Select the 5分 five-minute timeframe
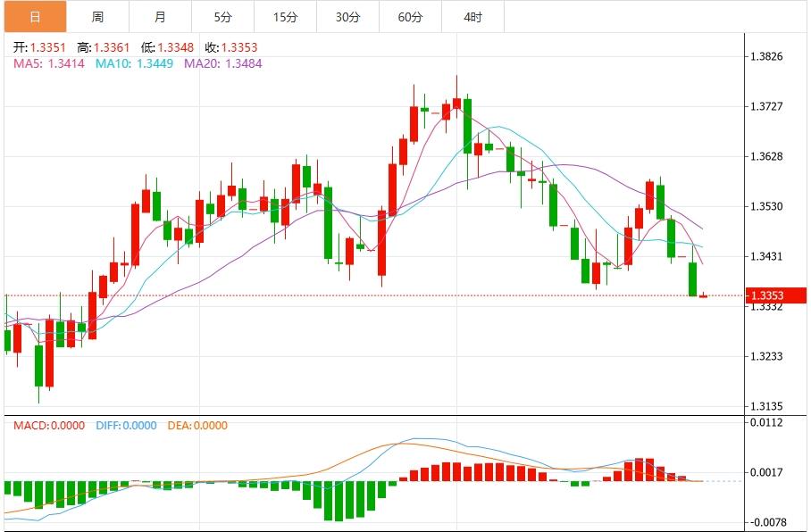The height and width of the screenshot is (532, 811). pyautogui.click(x=222, y=16)
